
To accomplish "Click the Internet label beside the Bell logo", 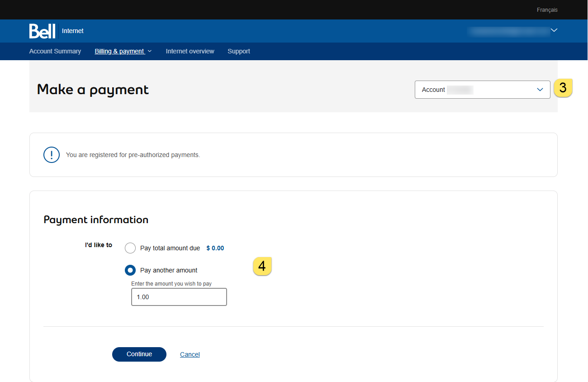I will pos(73,31).
